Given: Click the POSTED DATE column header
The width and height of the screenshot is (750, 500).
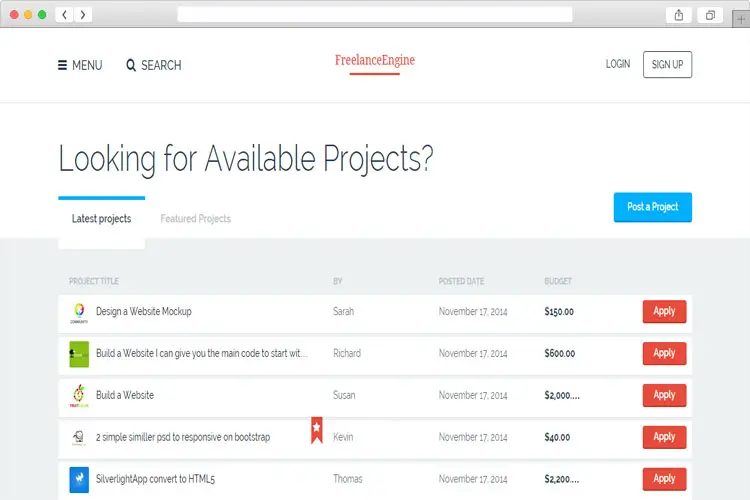Looking at the screenshot, I should pyautogui.click(x=461, y=281).
